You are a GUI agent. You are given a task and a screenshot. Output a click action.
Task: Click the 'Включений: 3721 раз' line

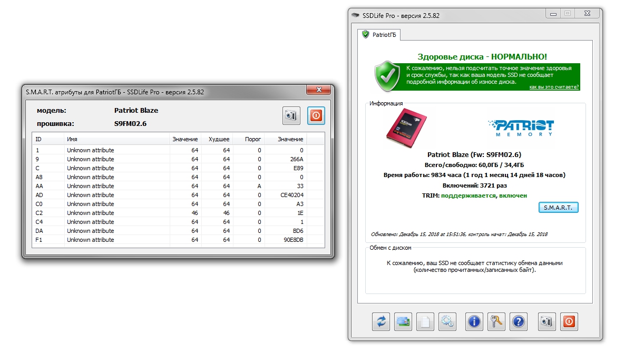point(475,185)
